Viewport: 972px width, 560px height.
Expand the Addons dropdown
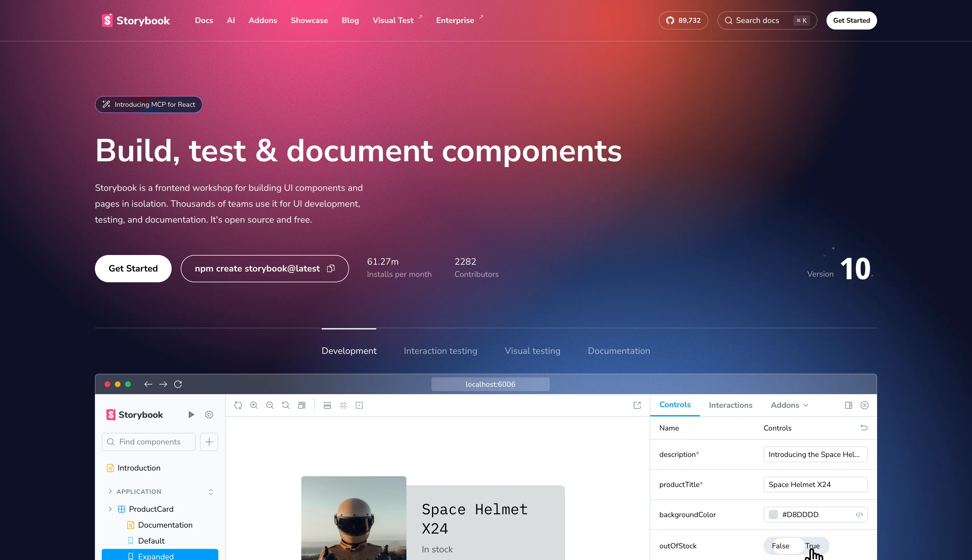tap(789, 405)
